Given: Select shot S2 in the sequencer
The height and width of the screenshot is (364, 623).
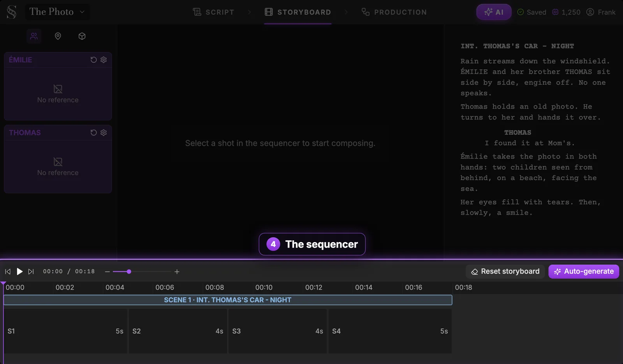Looking at the screenshot, I should (x=178, y=331).
